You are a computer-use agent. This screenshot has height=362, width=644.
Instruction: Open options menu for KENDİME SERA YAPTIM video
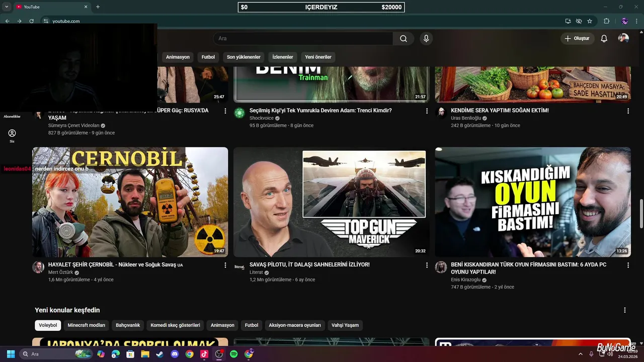pyautogui.click(x=628, y=111)
